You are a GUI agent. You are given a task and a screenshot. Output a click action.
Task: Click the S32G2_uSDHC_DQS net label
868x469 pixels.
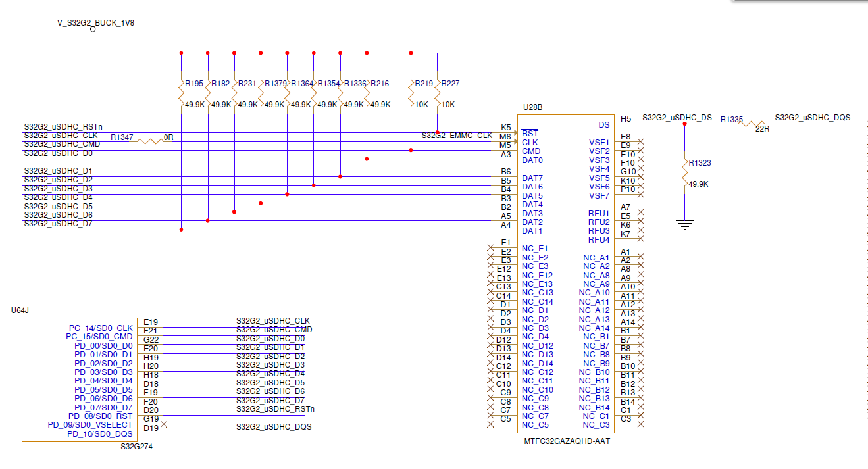[814, 117]
